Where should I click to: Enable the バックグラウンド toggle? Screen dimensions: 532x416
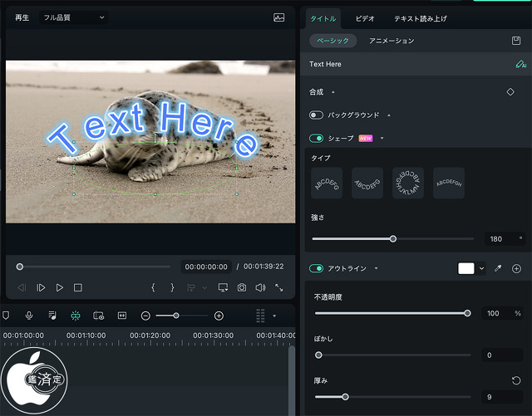tap(316, 115)
